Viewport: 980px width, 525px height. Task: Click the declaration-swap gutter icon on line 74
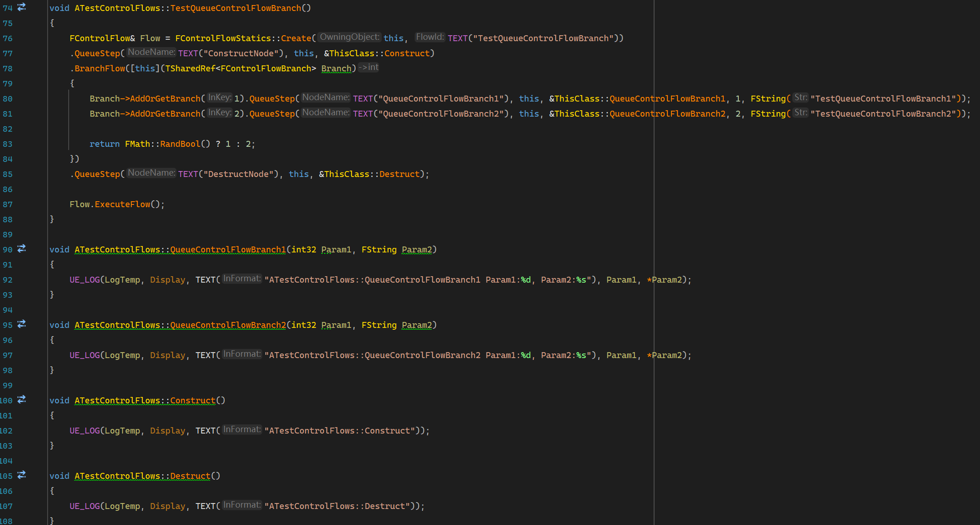22,7
